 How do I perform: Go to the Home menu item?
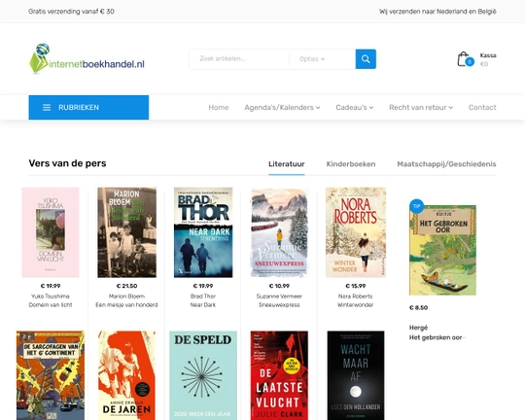(x=219, y=108)
